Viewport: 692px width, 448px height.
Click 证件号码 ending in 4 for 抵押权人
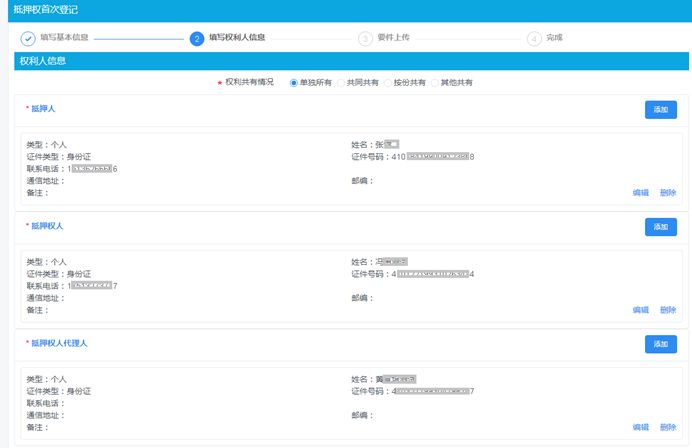(413, 274)
